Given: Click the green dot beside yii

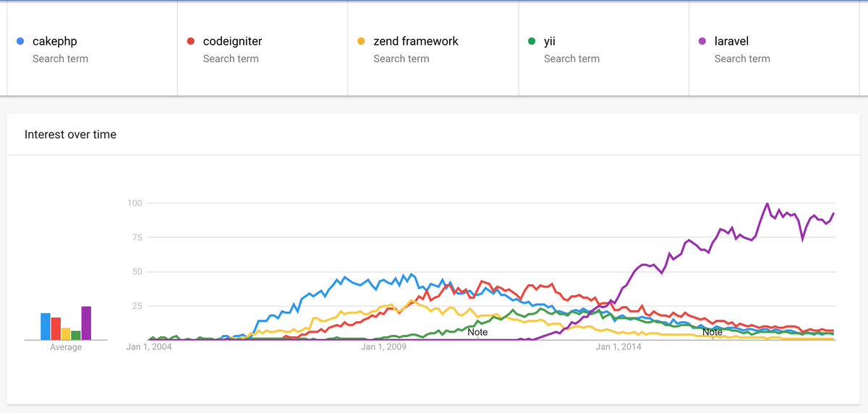Looking at the screenshot, I should tap(532, 41).
